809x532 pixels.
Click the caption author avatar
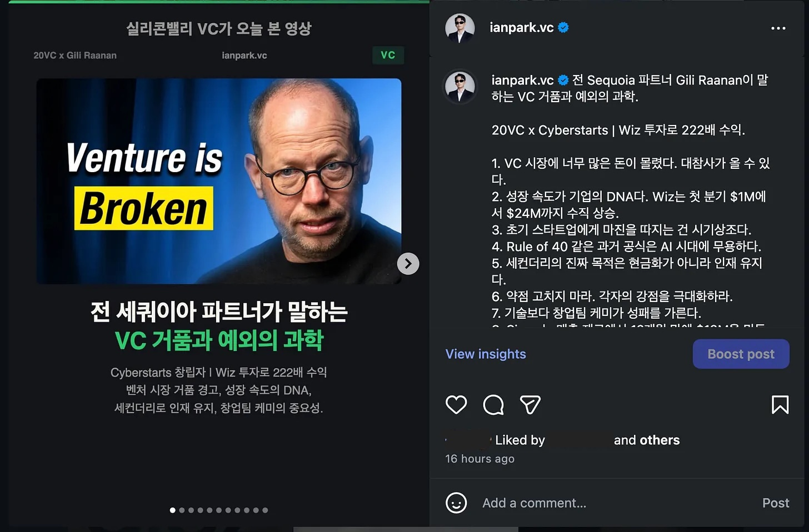pyautogui.click(x=460, y=87)
